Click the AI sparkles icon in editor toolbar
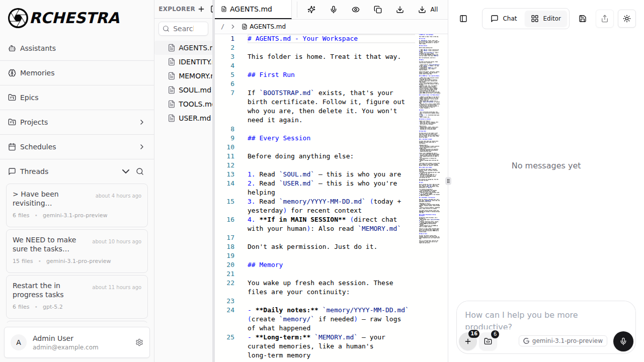Screen dimensions: 644x362 coord(311,10)
